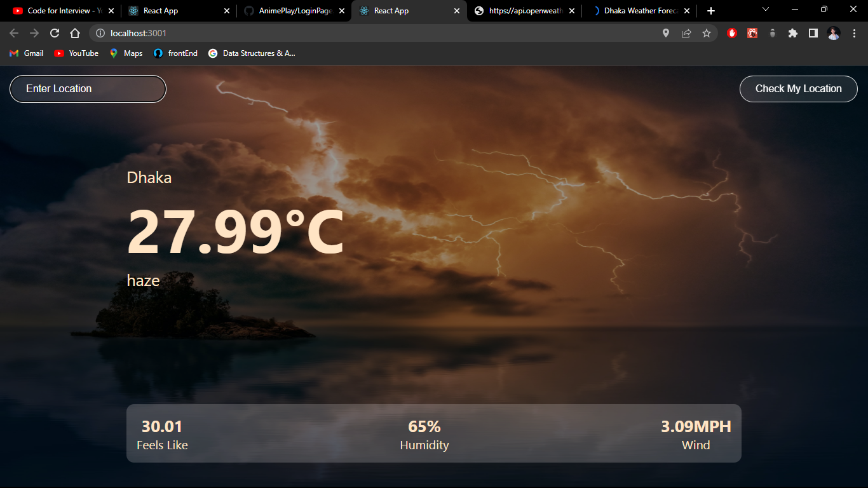Share the page via the share icon

686,32
